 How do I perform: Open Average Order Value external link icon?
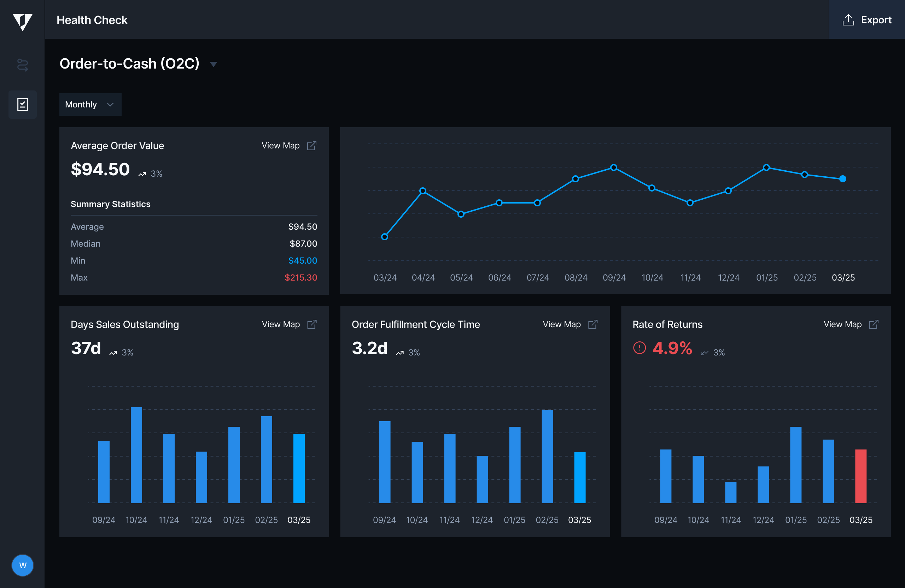pos(311,146)
